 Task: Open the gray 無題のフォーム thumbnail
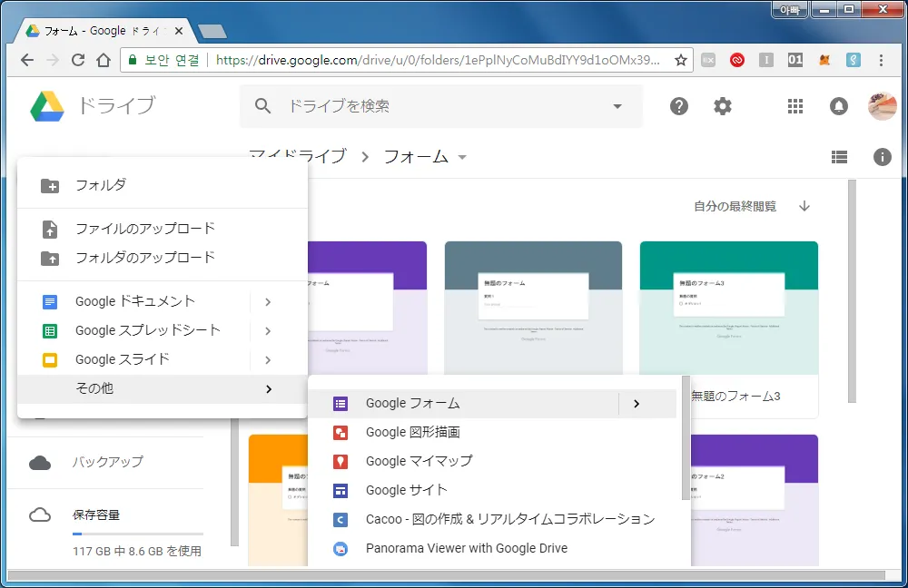pyautogui.click(x=533, y=308)
